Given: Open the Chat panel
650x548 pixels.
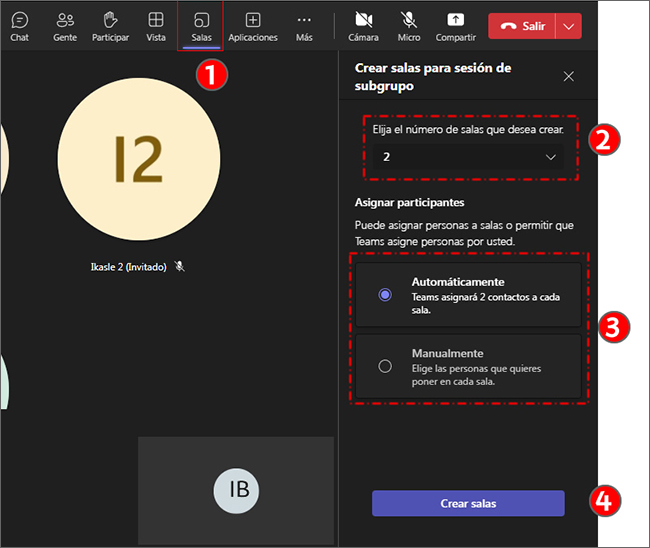Looking at the screenshot, I should click(19, 26).
